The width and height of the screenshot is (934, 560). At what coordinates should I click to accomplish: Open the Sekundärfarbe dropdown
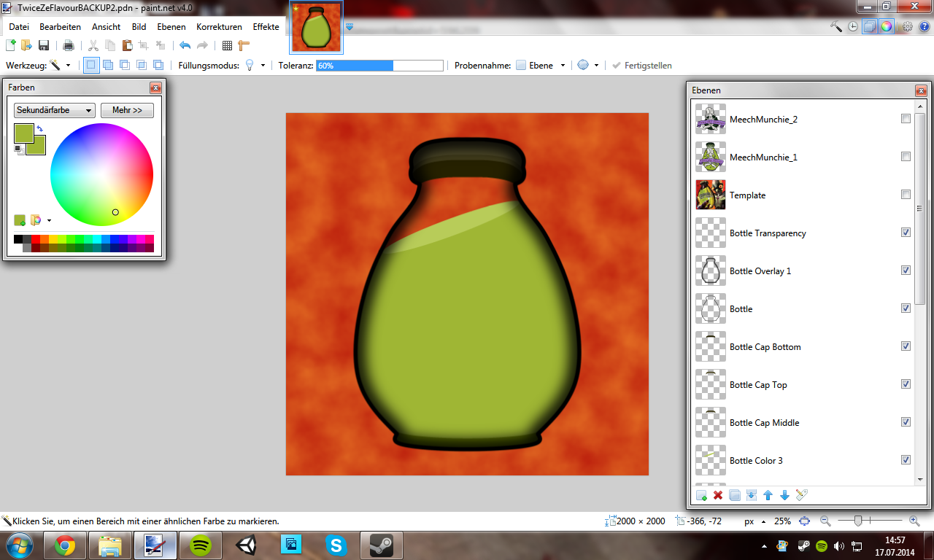click(x=55, y=110)
